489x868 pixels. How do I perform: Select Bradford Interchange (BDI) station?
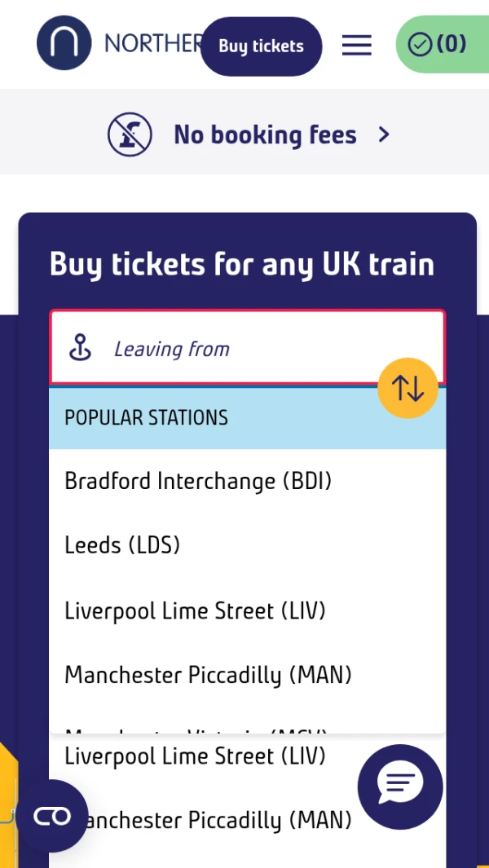tap(248, 481)
